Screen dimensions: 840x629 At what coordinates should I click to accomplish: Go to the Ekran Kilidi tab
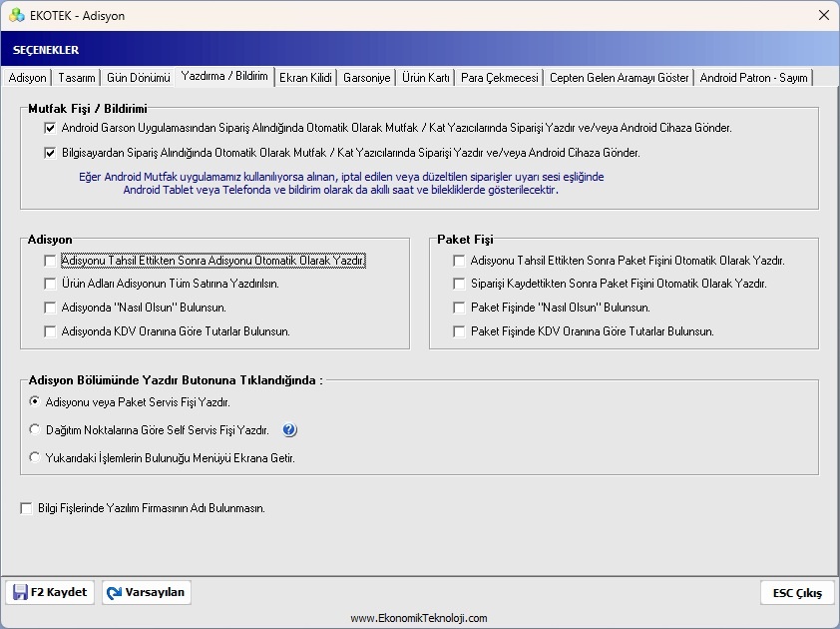[305, 78]
